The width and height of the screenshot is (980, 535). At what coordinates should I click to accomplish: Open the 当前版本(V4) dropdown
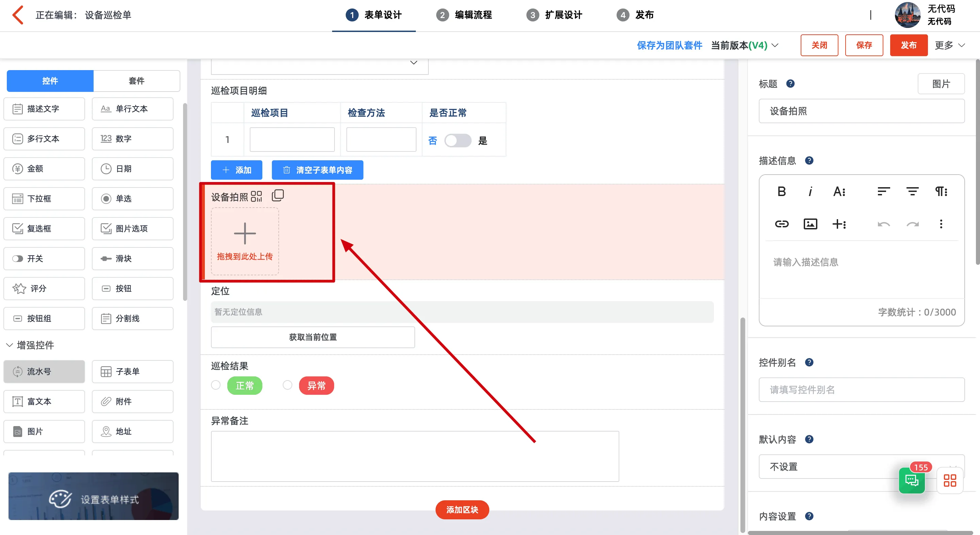click(745, 45)
